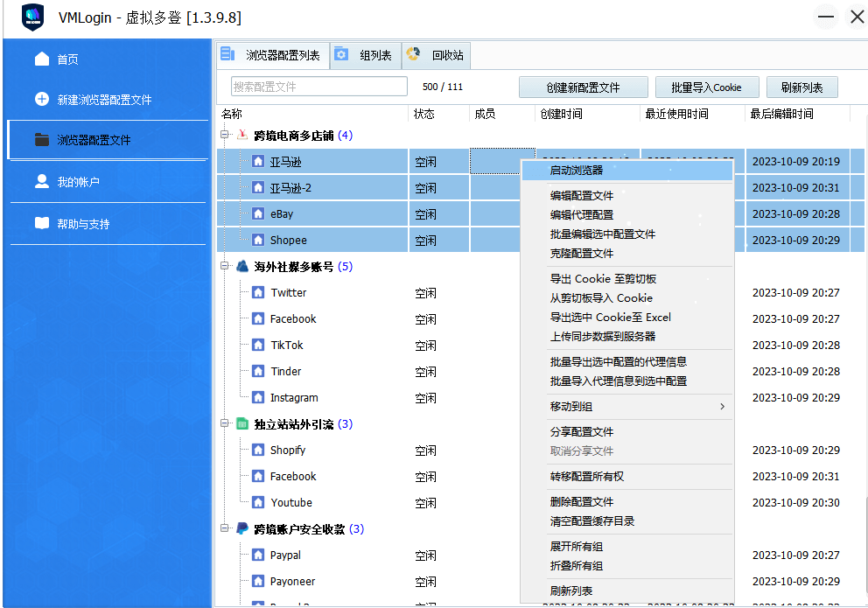Choose 展开所有组 menu entry
The width and height of the screenshot is (868, 608).
(627, 547)
